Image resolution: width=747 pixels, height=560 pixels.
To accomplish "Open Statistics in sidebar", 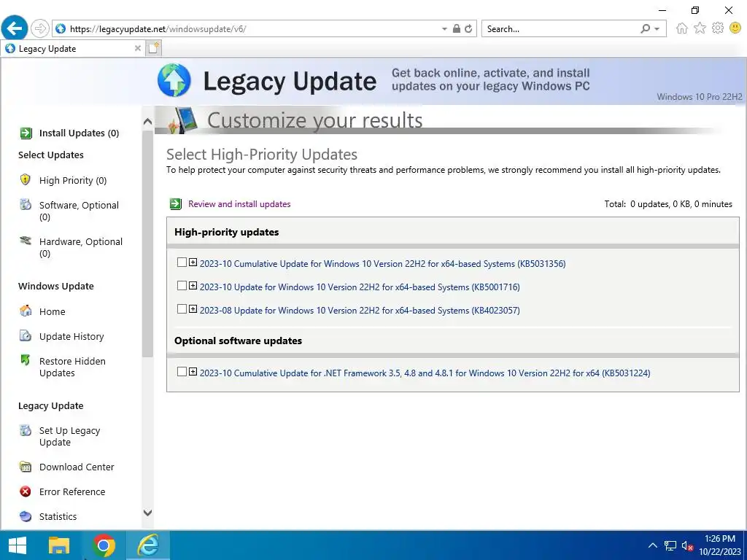I will (x=58, y=517).
